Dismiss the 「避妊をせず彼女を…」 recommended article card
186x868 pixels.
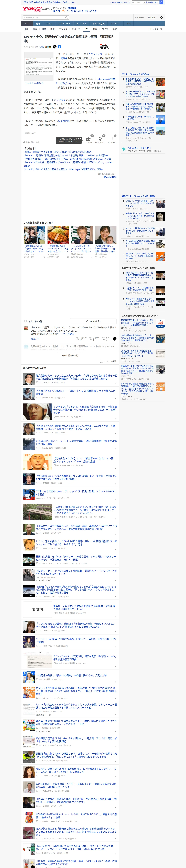115,257
